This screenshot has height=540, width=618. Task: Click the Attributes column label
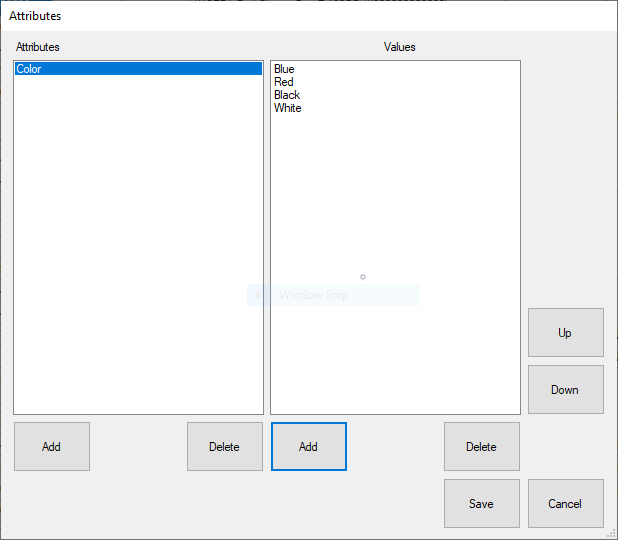(x=38, y=47)
